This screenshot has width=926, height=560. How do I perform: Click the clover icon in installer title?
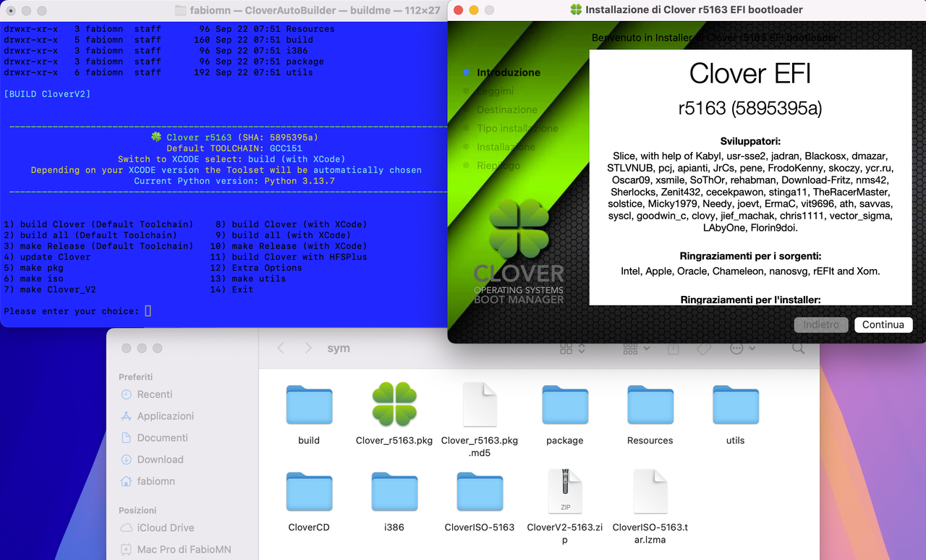tap(576, 10)
